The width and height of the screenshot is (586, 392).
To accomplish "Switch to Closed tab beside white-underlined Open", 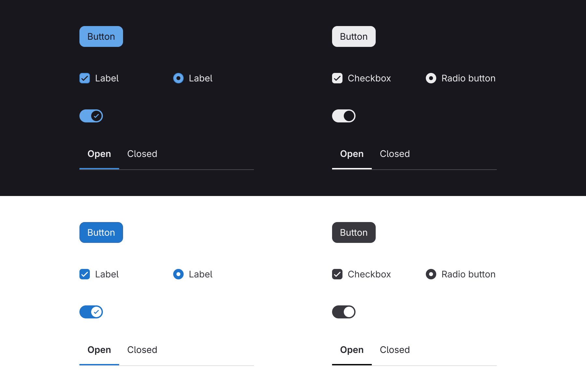I will [x=395, y=154].
